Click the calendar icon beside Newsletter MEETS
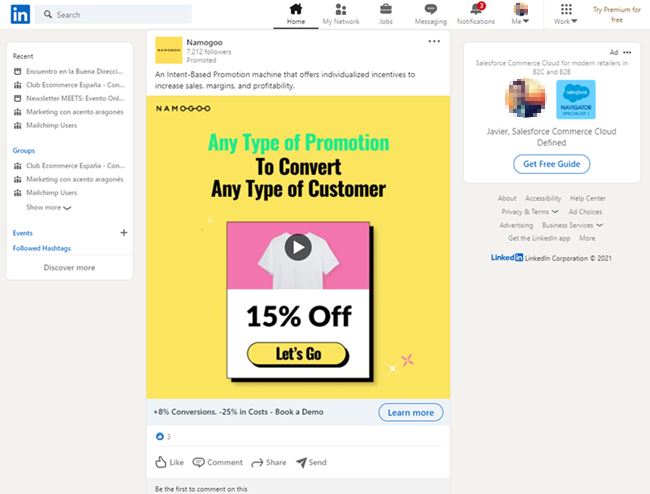 tap(17, 98)
